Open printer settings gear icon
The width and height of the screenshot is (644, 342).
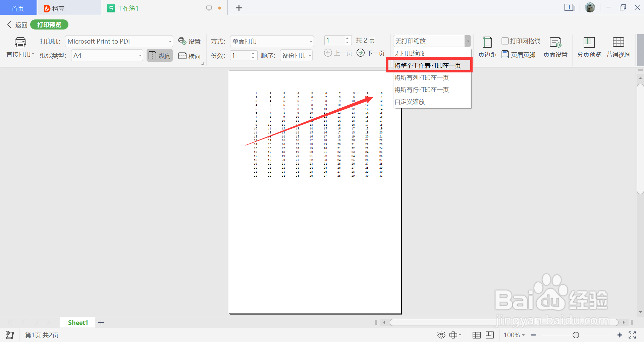[x=182, y=41]
